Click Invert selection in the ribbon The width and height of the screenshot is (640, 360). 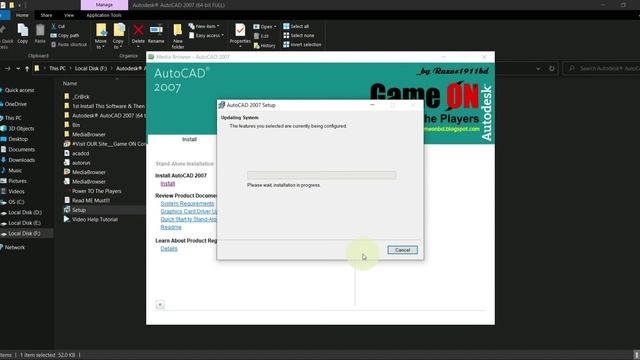pos(302,44)
